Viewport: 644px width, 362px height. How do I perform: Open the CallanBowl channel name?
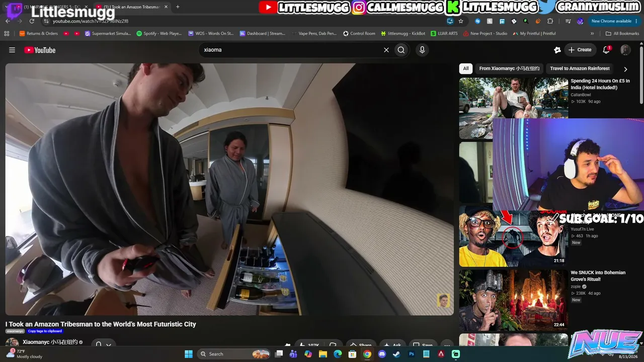click(581, 95)
